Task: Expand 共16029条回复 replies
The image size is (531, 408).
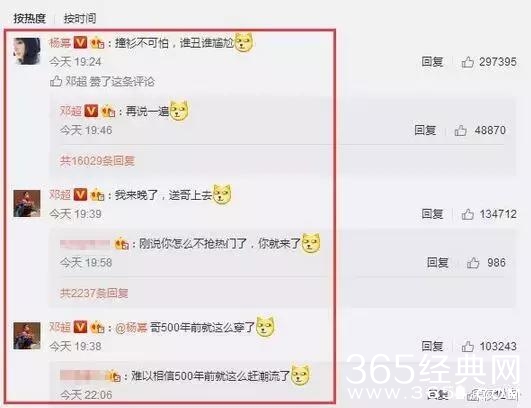Action: point(98,161)
